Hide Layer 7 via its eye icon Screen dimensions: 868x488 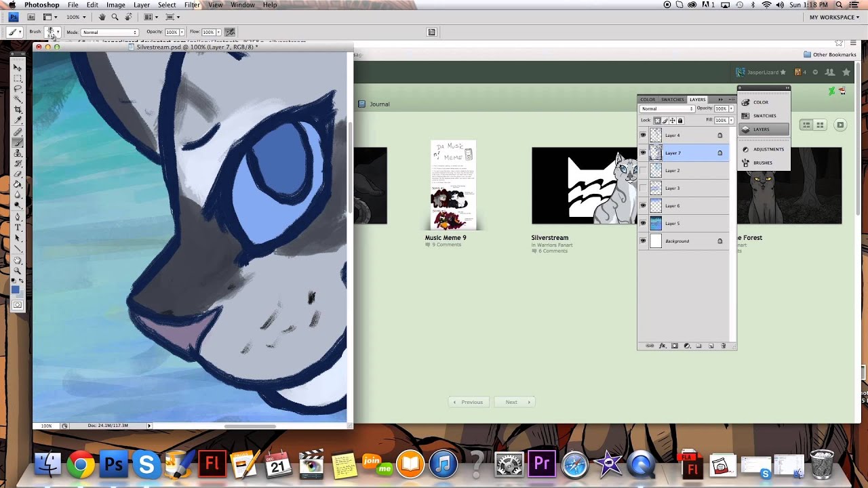643,152
